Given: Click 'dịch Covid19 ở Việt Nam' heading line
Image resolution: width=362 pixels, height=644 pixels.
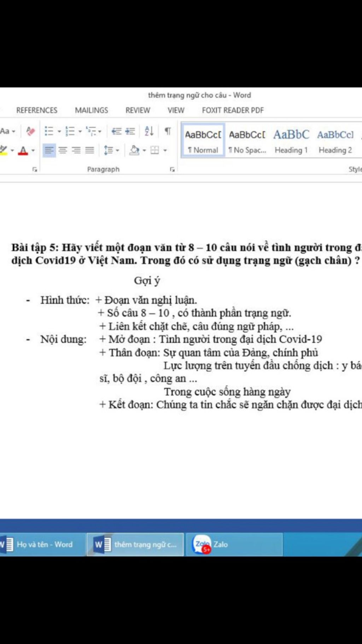Looking at the screenshot, I should coord(186,260).
